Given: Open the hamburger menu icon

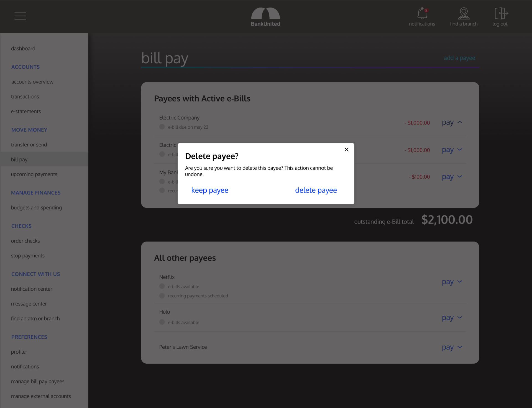Looking at the screenshot, I should click(x=20, y=16).
